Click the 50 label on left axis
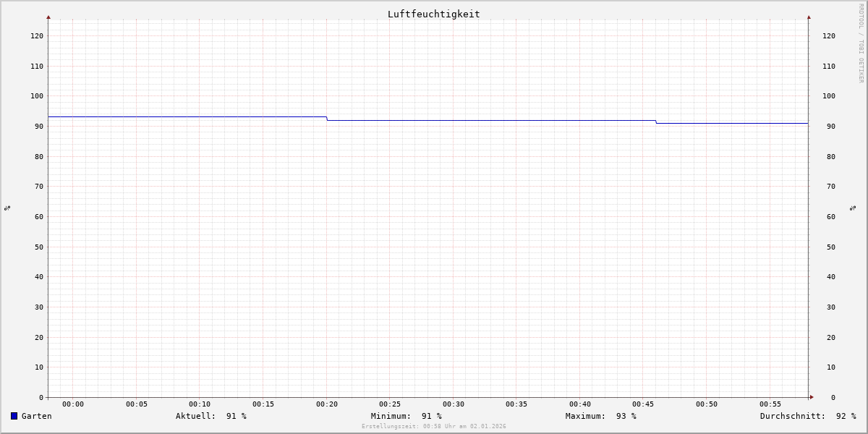The height and width of the screenshot is (434, 868). pyautogui.click(x=39, y=247)
